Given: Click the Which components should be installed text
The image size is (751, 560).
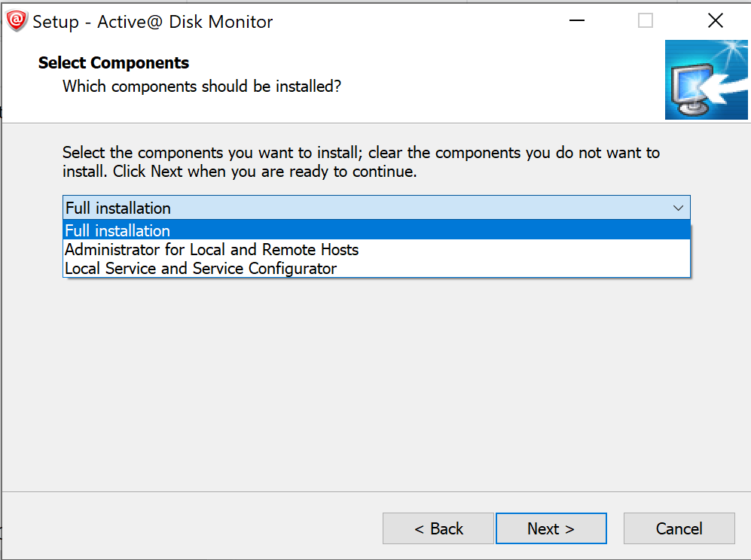Looking at the screenshot, I should point(202,86).
